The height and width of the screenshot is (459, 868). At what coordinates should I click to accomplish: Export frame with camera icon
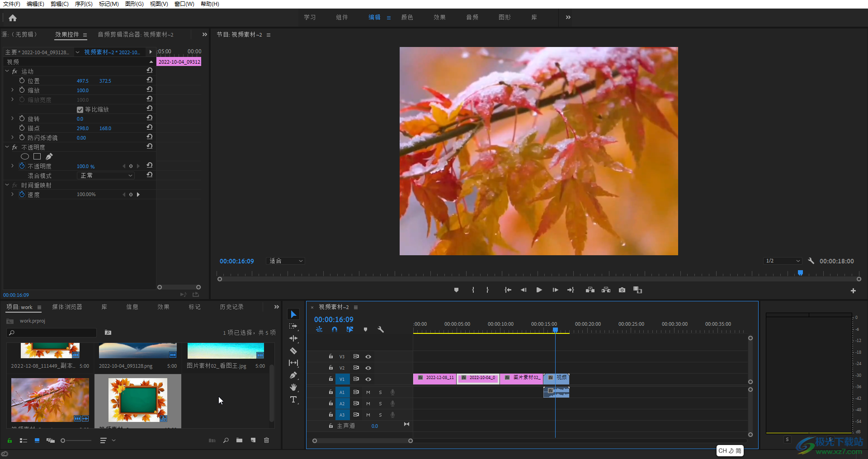point(622,290)
